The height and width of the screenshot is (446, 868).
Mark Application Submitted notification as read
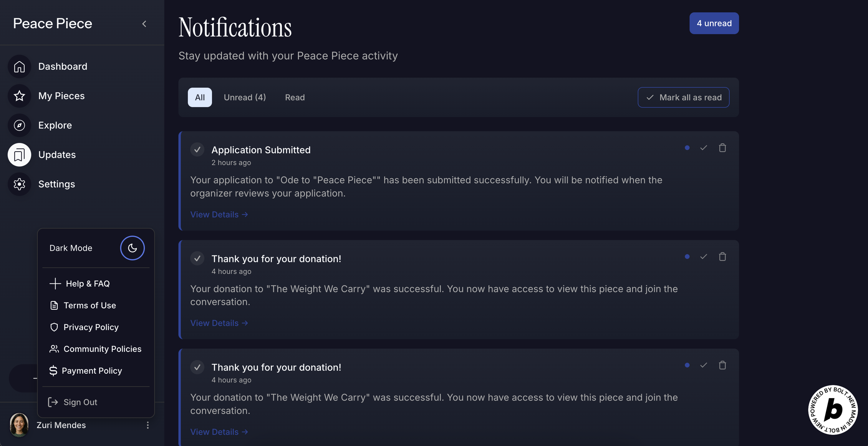coord(704,148)
